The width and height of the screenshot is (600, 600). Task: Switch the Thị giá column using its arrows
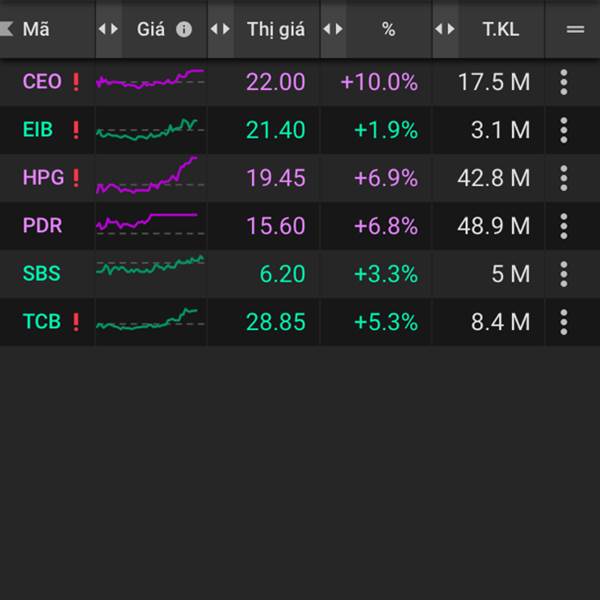coord(220,29)
